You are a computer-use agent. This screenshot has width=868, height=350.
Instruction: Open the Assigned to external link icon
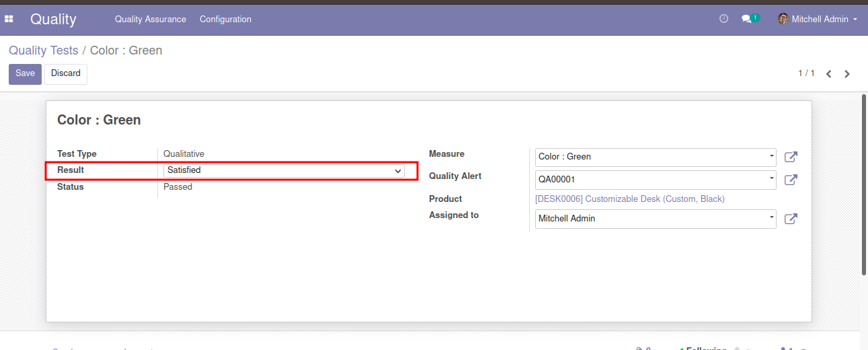tap(791, 219)
